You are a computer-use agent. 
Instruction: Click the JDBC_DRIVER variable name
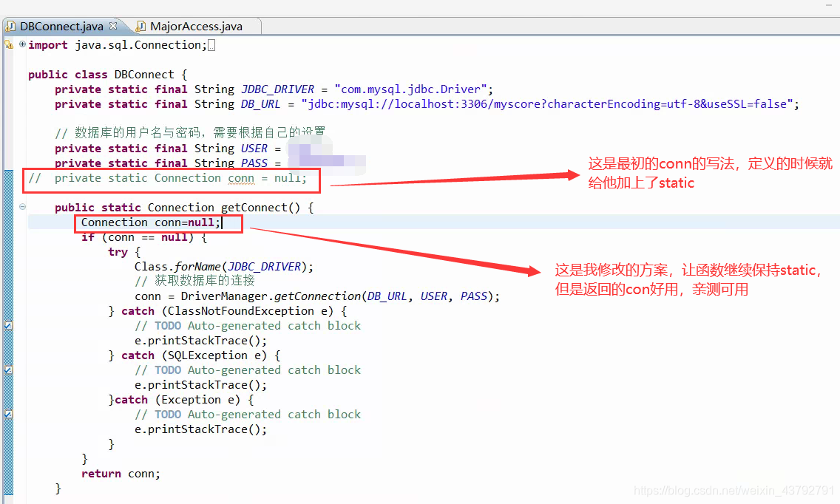coord(277,89)
